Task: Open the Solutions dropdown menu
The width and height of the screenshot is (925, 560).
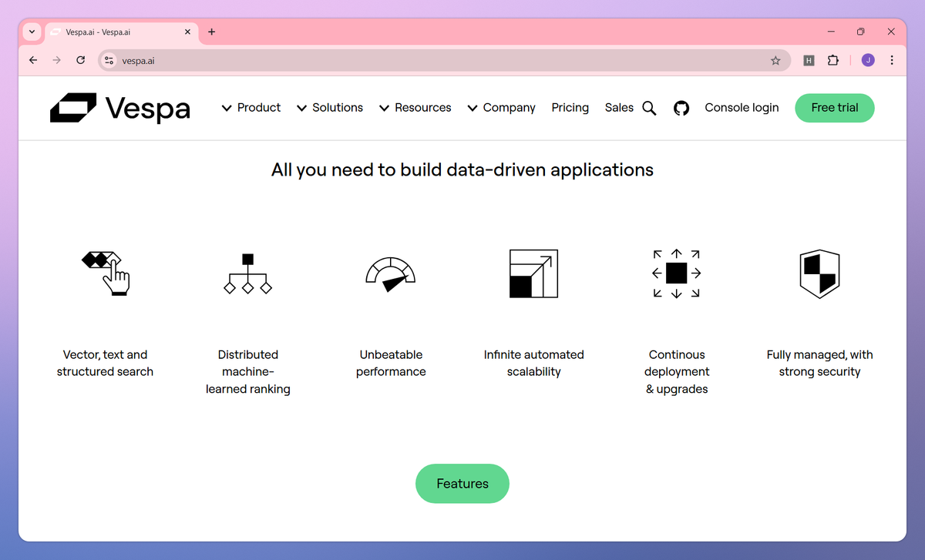Action: click(330, 108)
